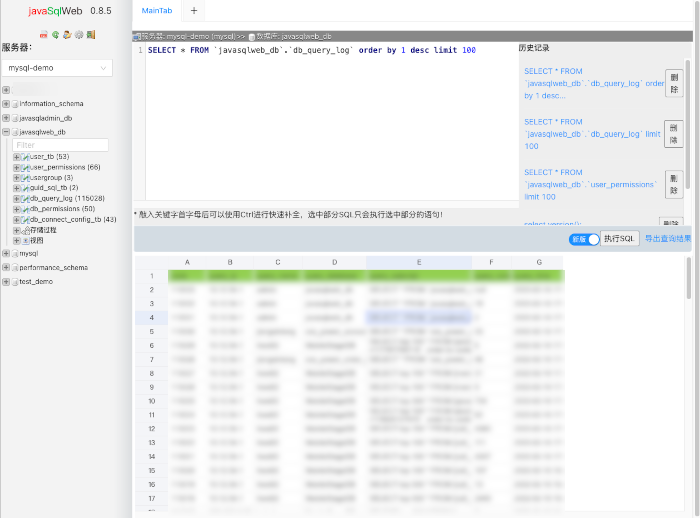Screen dimensions: 700x518
Task: Expand the performance_schema database node
Action: coord(6,267)
